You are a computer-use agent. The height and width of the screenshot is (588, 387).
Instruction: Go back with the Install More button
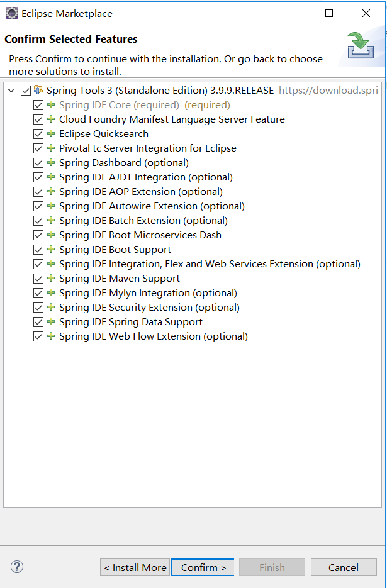(x=135, y=567)
